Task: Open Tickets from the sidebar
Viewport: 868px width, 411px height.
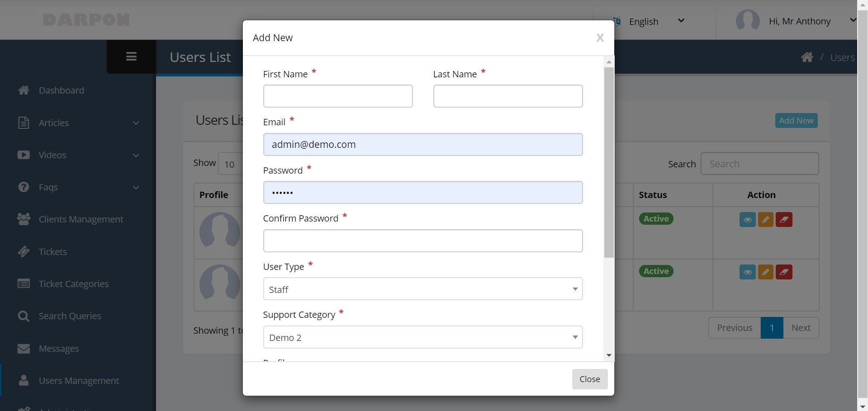Action: 52,252
